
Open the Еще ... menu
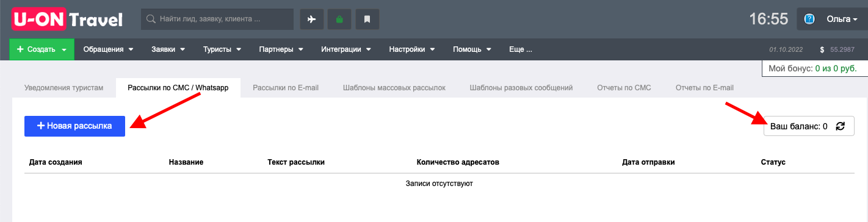[x=520, y=49]
